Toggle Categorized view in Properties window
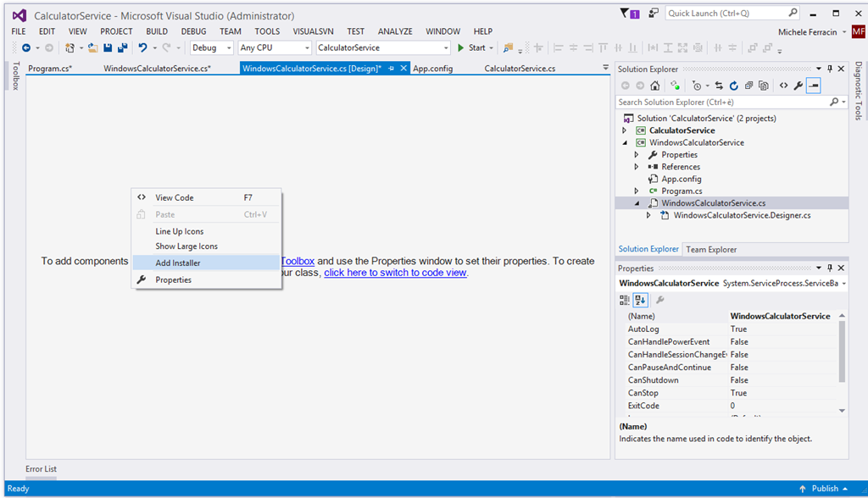 [x=625, y=299]
